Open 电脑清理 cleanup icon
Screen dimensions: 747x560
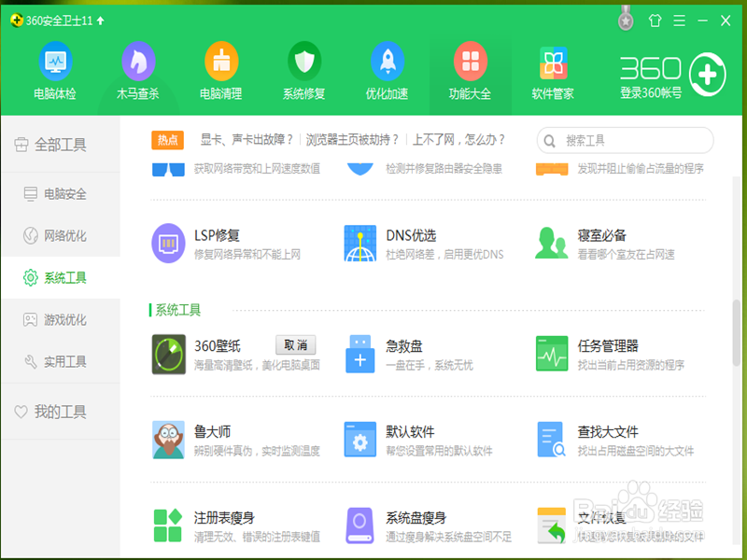pyautogui.click(x=221, y=61)
